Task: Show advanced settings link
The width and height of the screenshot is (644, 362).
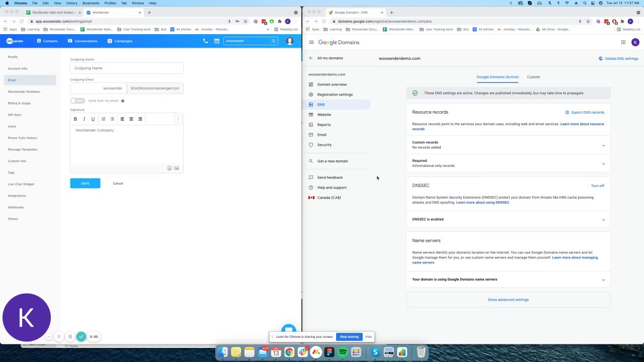Action: [508, 300]
